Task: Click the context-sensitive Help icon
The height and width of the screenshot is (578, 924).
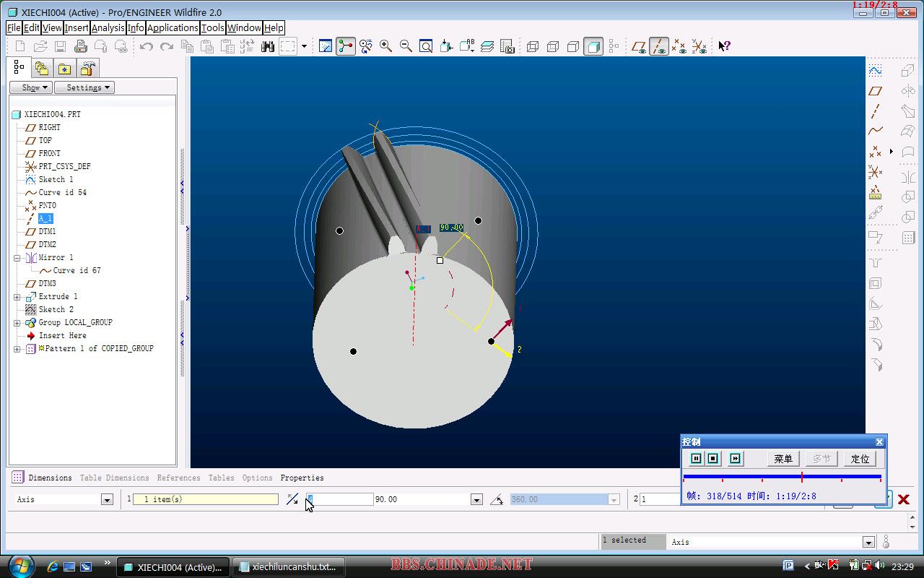Action: click(725, 46)
